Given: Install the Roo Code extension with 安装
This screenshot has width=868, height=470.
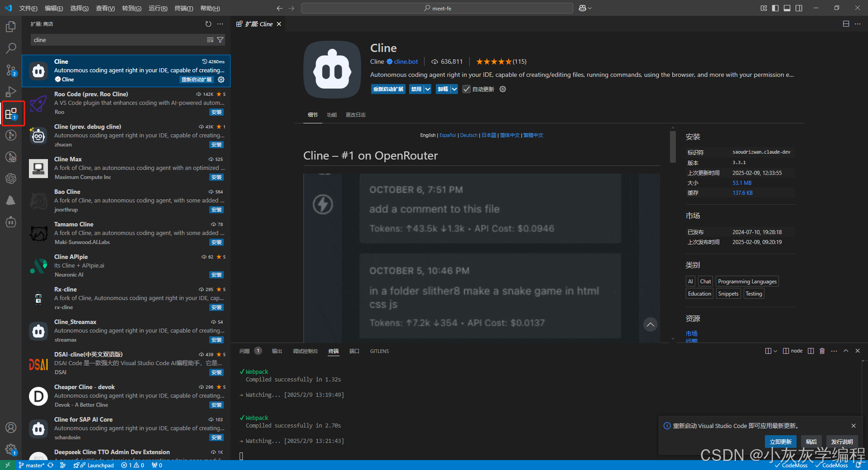Looking at the screenshot, I should pos(217,112).
